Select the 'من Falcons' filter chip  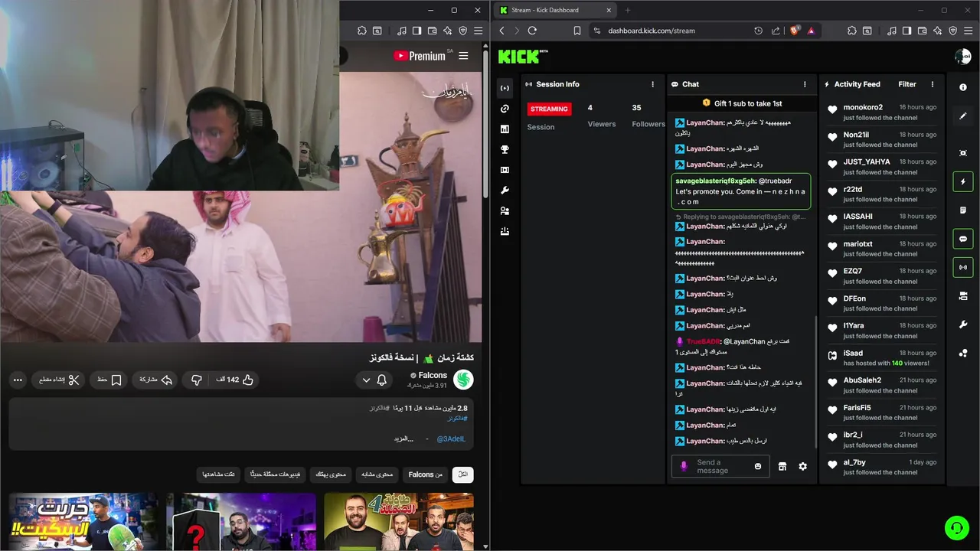(x=426, y=474)
